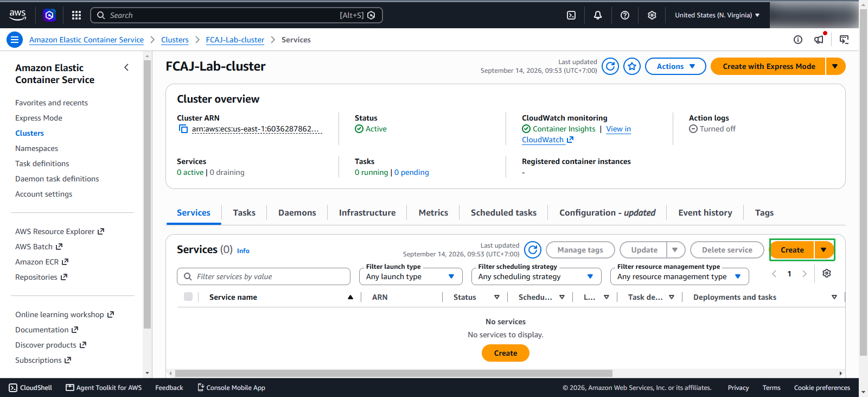868x397 pixels.
Task: Switch to the Tasks tab
Action: point(244,213)
